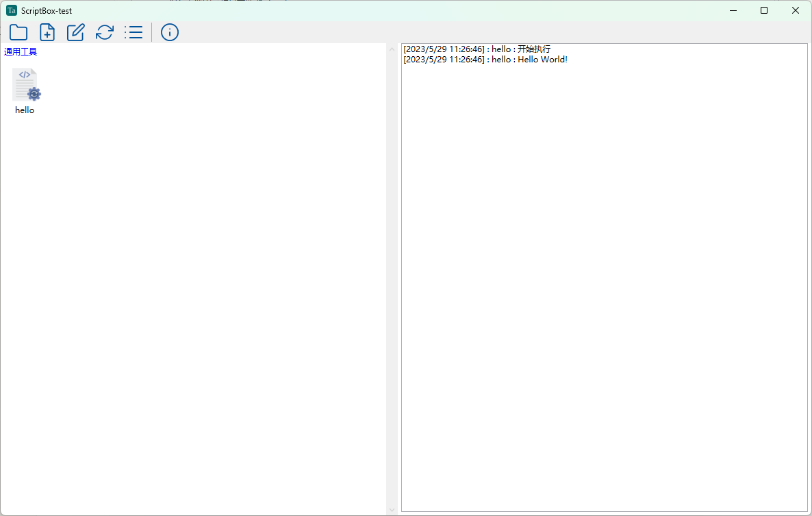Toggle the list view icon

[134, 32]
